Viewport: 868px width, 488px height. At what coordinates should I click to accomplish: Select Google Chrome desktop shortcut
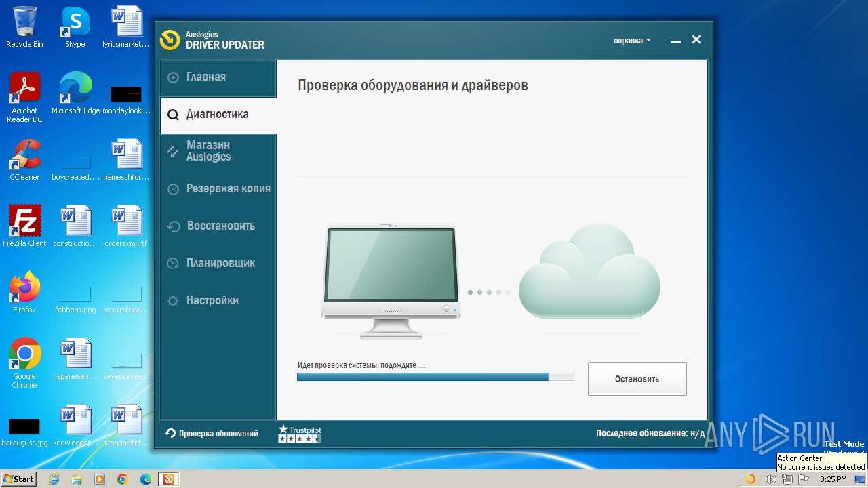click(24, 363)
